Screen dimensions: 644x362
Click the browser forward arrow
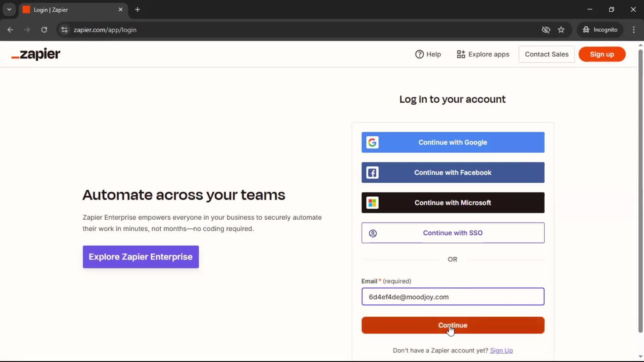click(27, 30)
